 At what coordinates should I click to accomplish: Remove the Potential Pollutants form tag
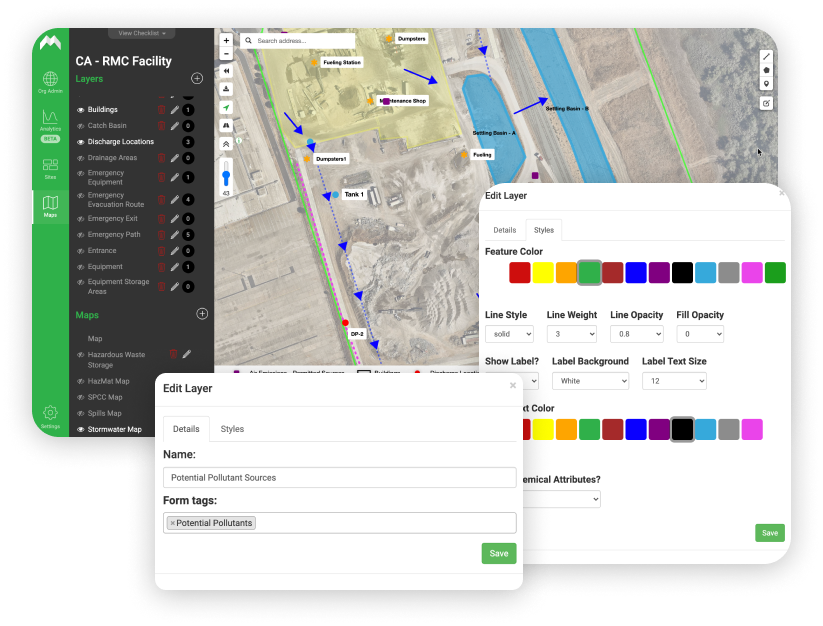click(x=173, y=523)
